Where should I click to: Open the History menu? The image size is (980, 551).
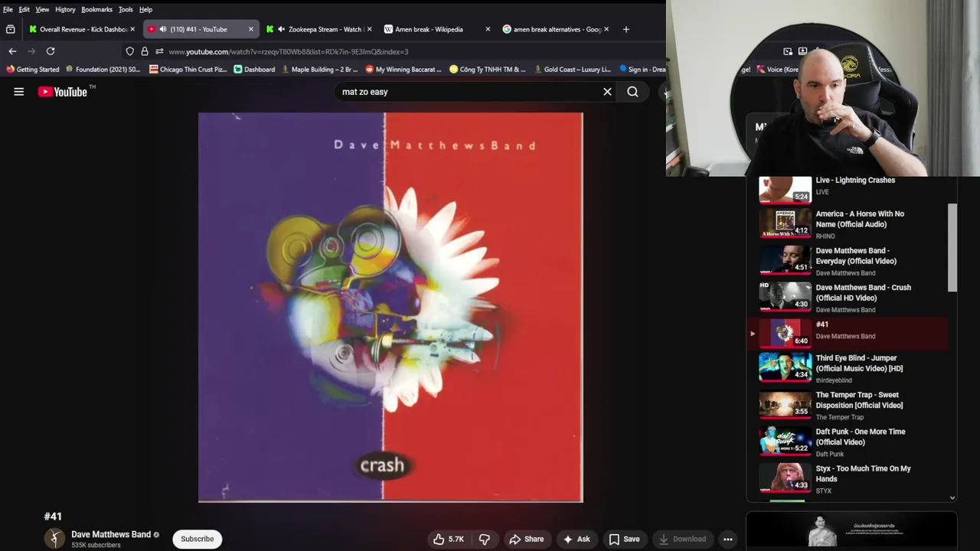coord(65,9)
